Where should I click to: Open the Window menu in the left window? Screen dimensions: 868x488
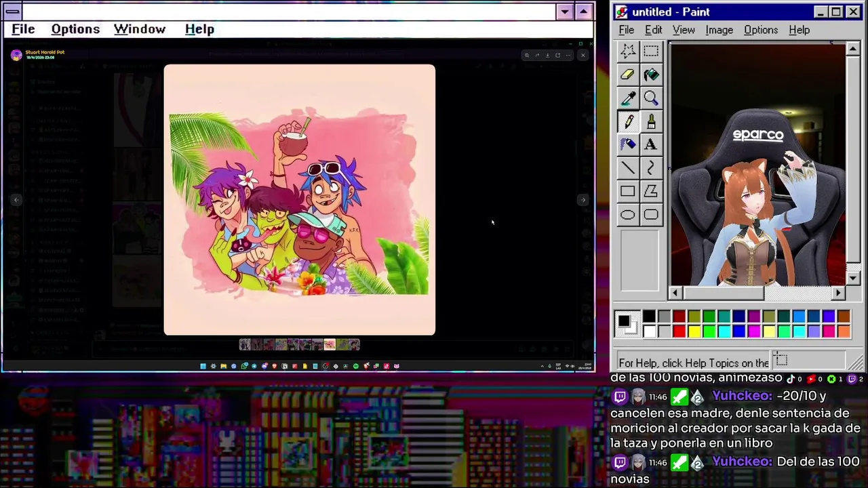coord(140,29)
